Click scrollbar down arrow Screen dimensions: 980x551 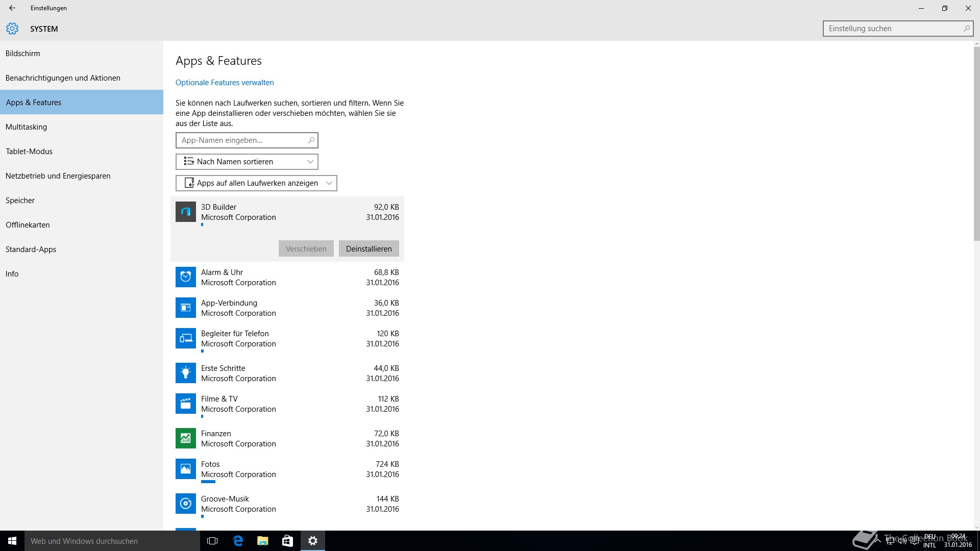tap(976, 528)
